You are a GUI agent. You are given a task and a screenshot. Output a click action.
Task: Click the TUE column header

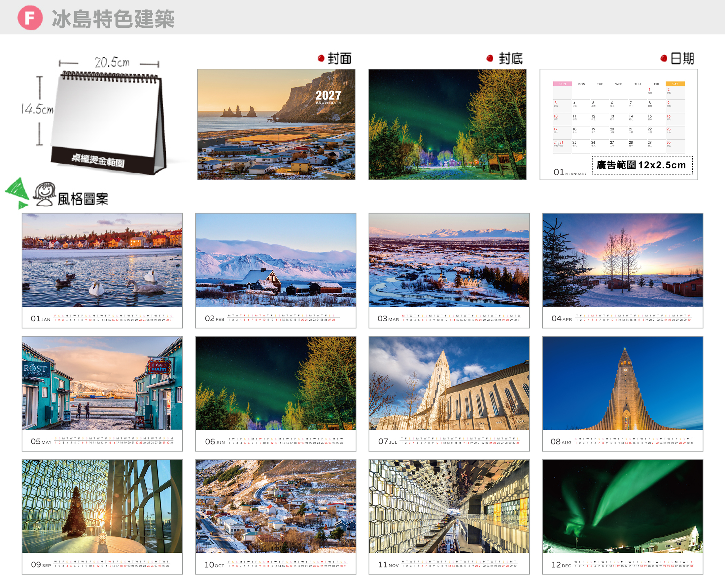(600, 84)
